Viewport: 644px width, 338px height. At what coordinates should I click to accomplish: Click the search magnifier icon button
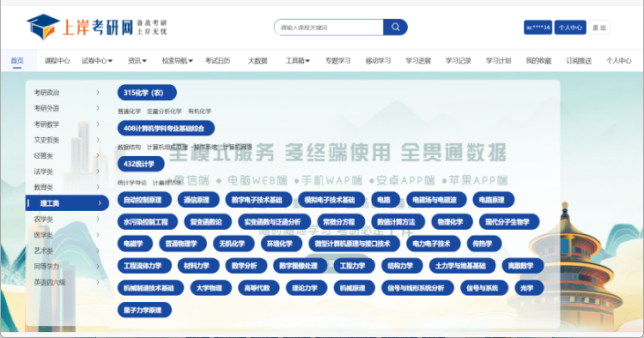pos(395,27)
